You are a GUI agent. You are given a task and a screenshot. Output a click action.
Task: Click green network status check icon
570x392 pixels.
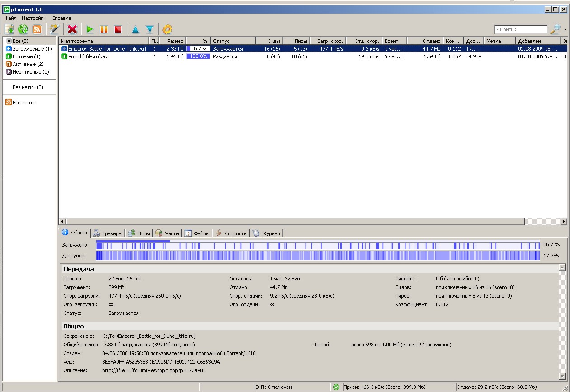[336, 387]
